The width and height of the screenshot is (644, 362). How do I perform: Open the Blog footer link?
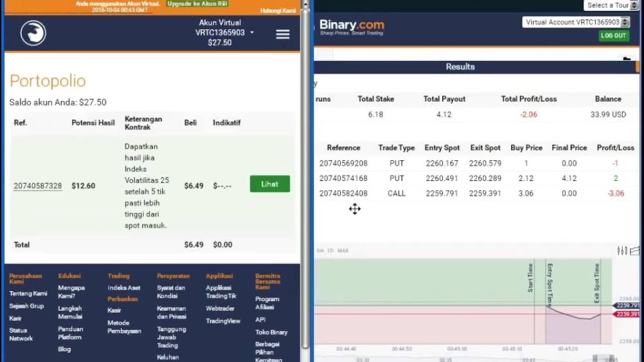point(64,349)
